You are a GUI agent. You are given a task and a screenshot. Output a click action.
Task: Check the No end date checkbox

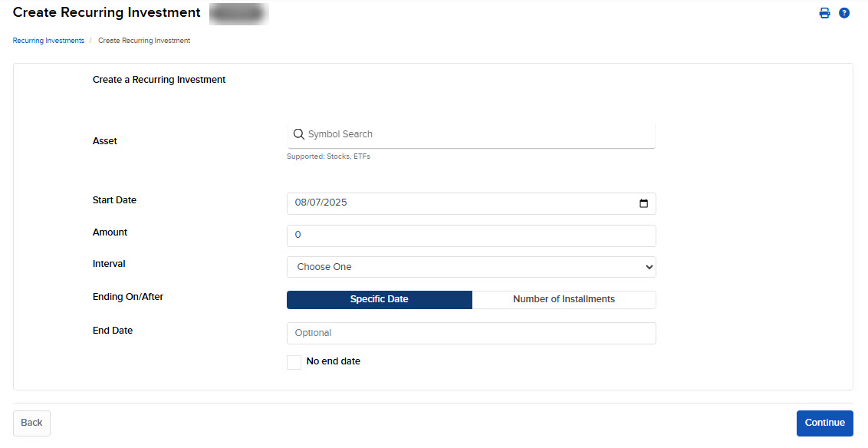tap(294, 361)
